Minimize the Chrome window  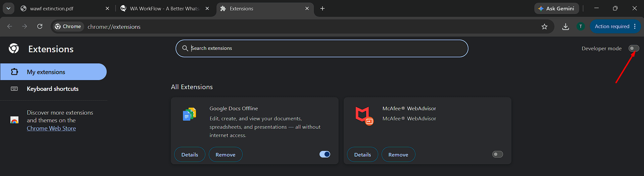coord(596,8)
